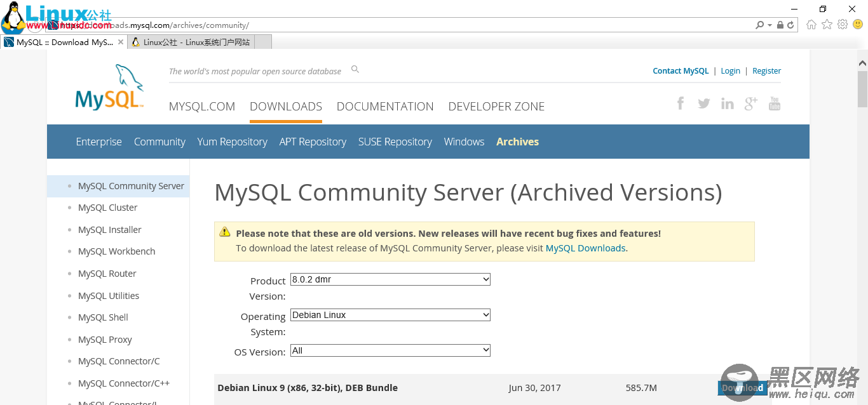Open the Yum Repository menu item
The height and width of the screenshot is (405, 868).
coord(232,142)
